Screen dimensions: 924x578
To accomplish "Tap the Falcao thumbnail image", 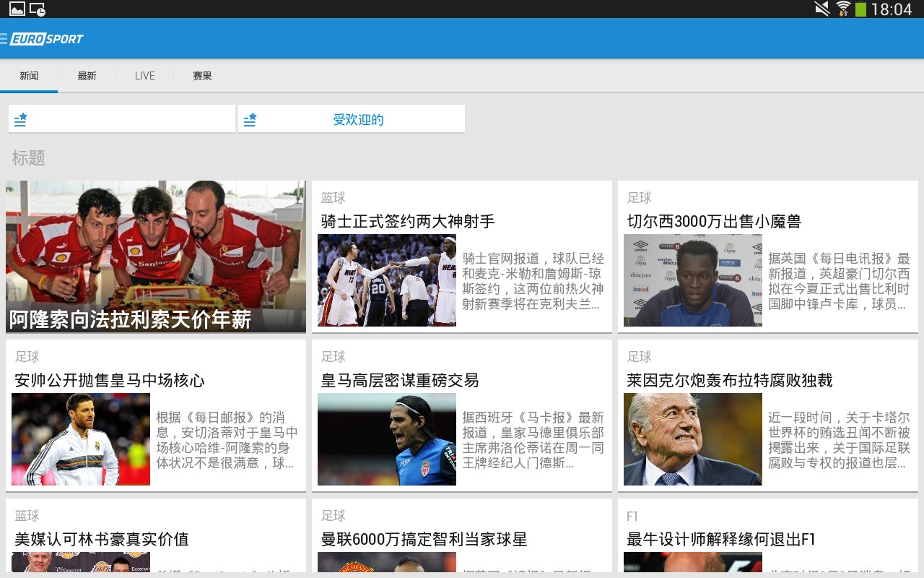I will [387, 439].
